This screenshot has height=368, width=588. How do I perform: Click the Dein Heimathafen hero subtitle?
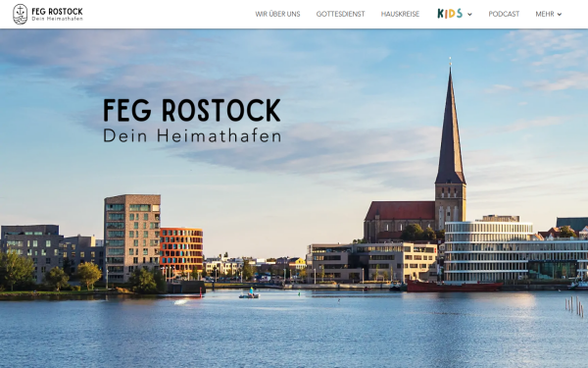[x=192, y=135]
